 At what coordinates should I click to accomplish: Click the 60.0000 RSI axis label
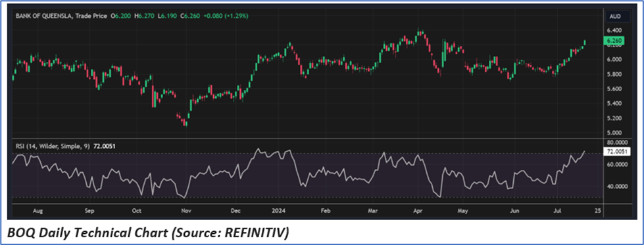pyautogui.click(x=617, y=164)
